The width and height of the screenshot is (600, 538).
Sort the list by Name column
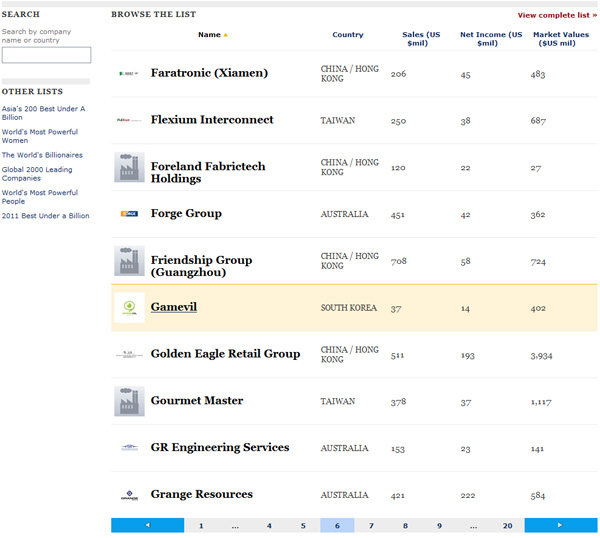click(209, 35)
